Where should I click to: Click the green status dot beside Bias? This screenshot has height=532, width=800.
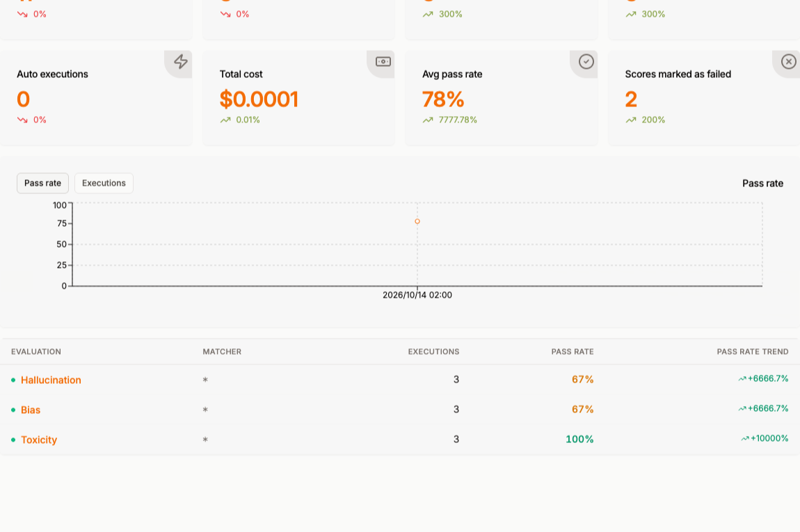13,410
